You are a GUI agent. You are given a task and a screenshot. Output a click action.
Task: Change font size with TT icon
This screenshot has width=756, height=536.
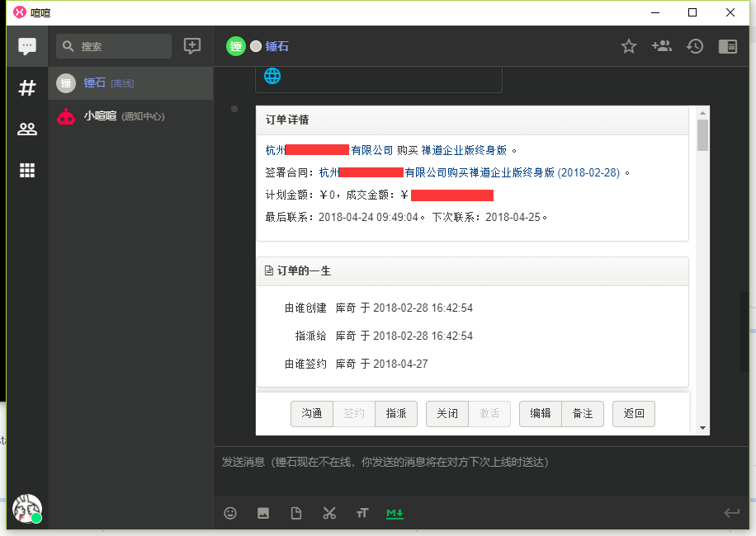362,513
